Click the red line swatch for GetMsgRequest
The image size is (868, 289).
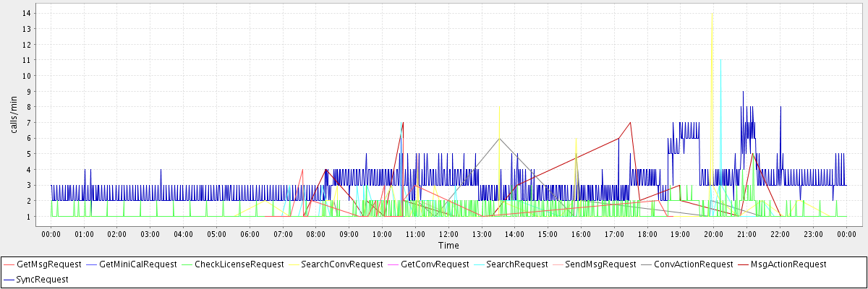tap(9, 264)
